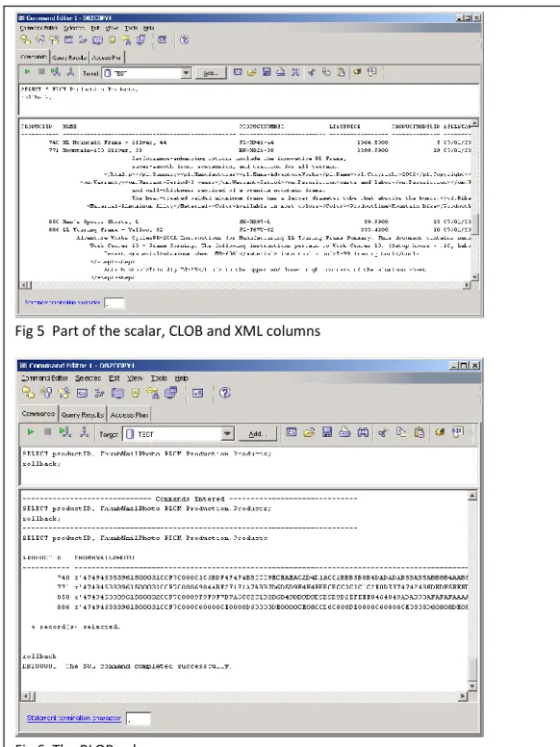Click termination character input field in lower window
The width and height of the screenshot is (560, 747).
click(x=139, y=718)
